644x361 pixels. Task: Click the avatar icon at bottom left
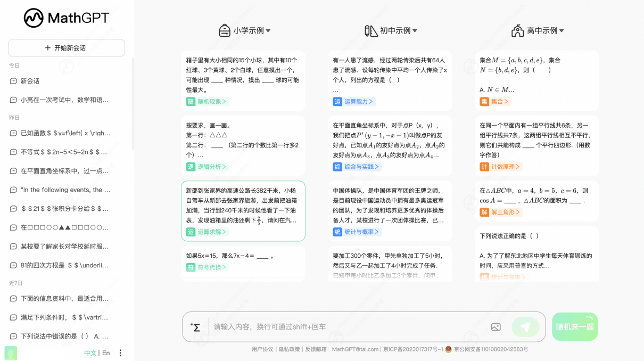11,353
